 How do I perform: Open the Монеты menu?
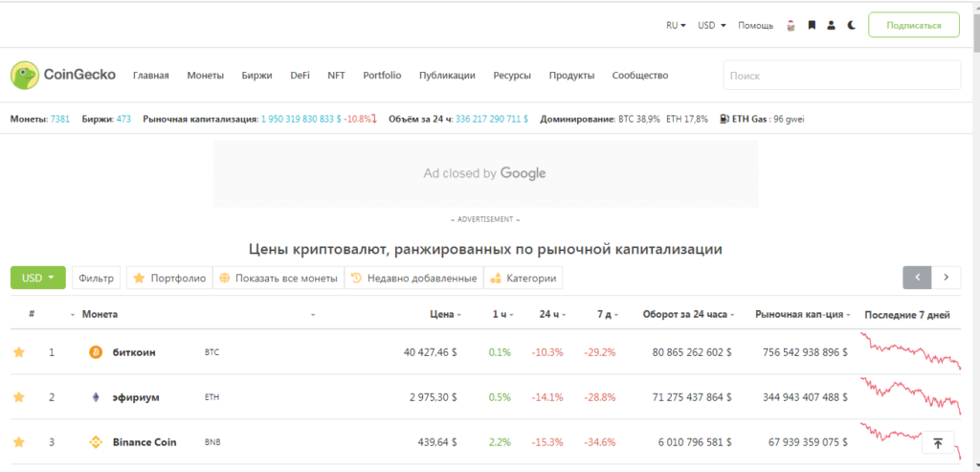click(205, 76)
